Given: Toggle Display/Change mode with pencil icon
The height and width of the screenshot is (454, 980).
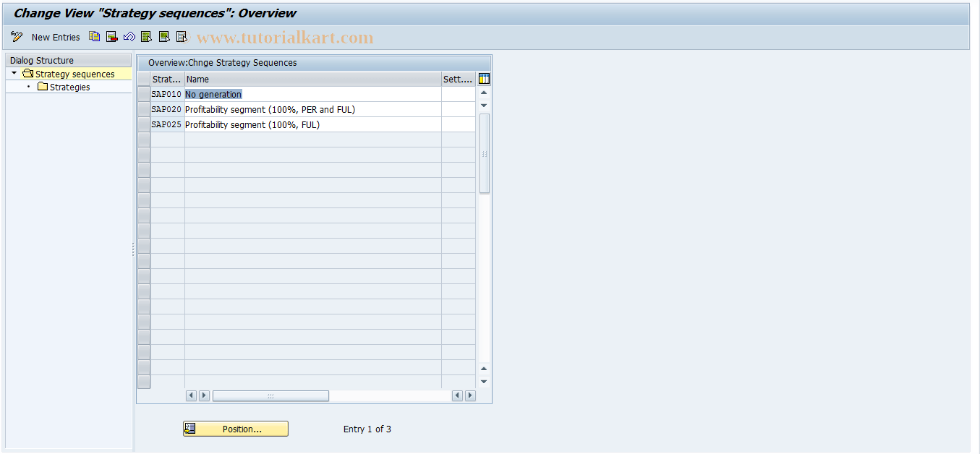Looking at the screenshot, I should pyautogui.click(x=16, y=37).
